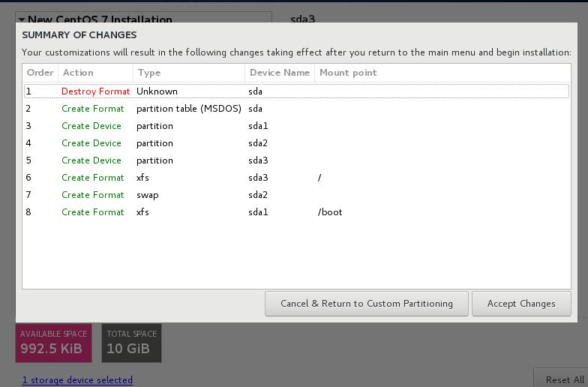Select the swap format sda2 row

pos(295,195)
